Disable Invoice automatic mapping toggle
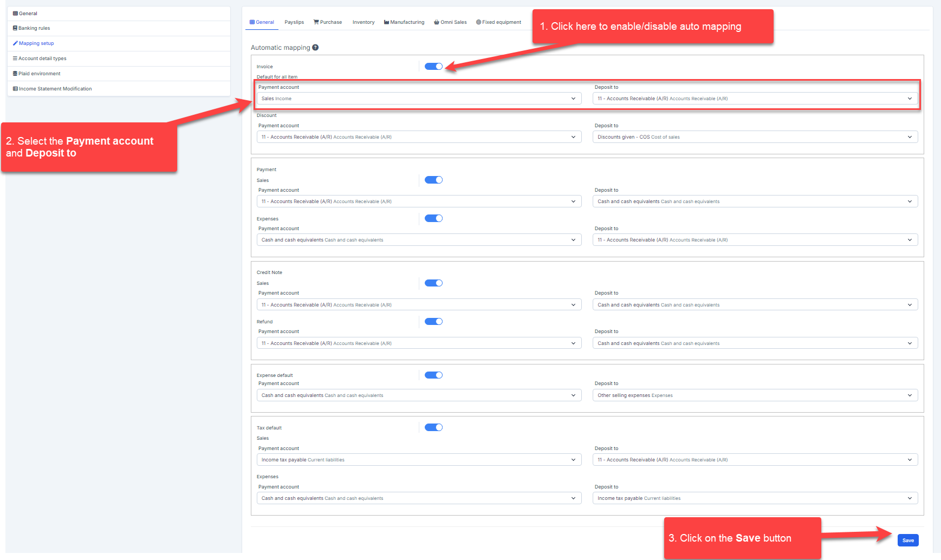Image resolution: width=941 pixels, height=560 pixels. click(433, 67)
